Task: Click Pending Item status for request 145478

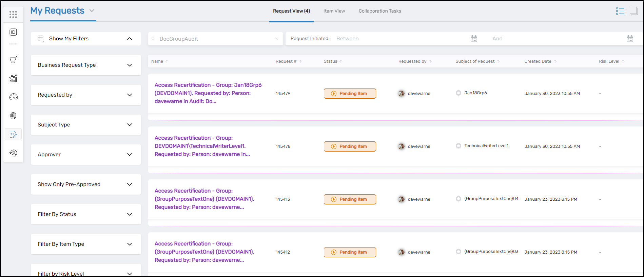Action: pos(350,146)
